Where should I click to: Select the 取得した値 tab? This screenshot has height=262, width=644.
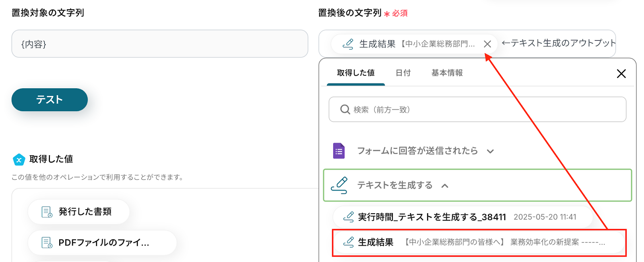(356, 73)
